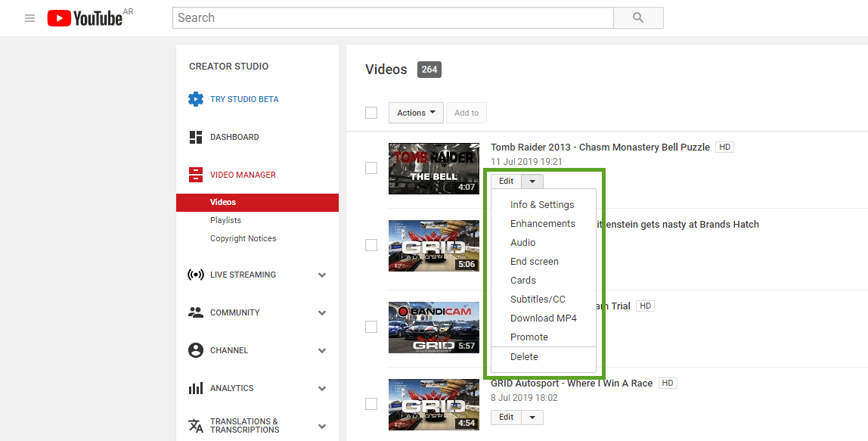868x441 pixels.
Task: Open the Try Studio Beta link
Action: pos(244,99)
